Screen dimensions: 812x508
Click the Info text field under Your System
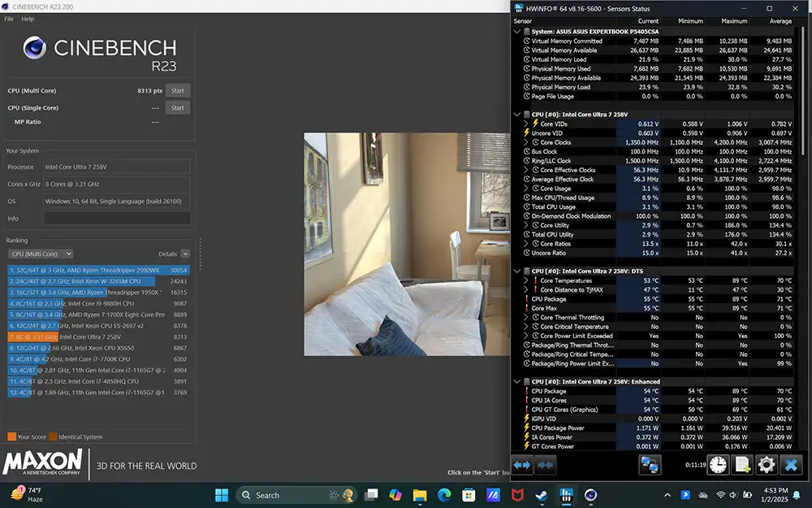click(x=116, y=219)
